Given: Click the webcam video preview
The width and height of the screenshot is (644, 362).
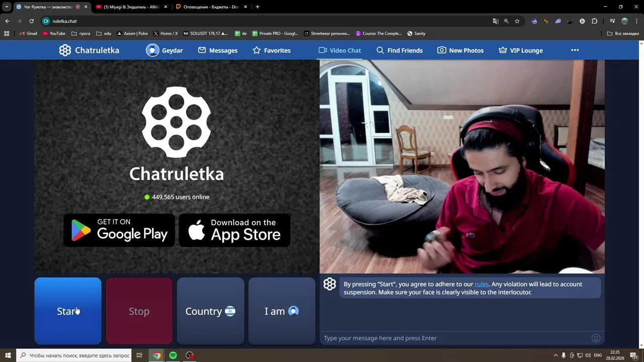Looking at the screenshot, I should (462, 167).
